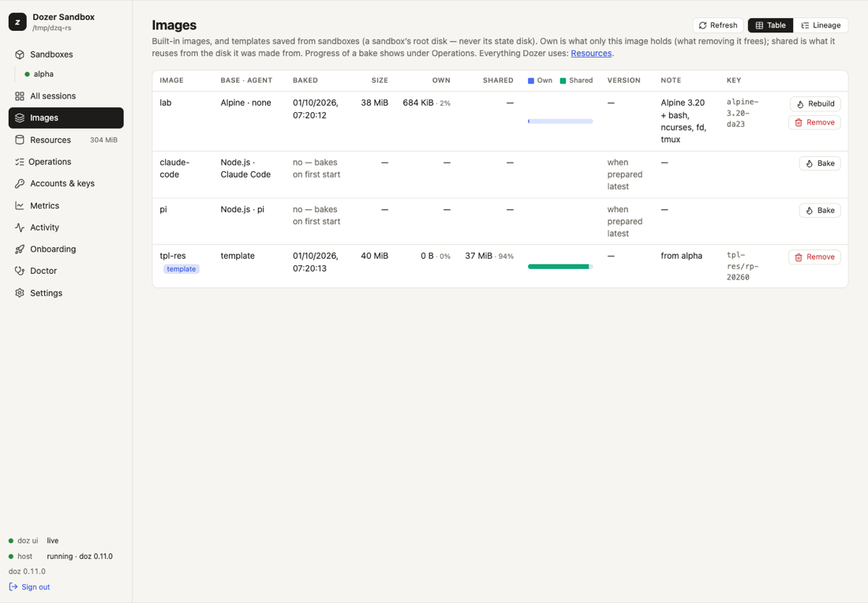Click the Resources database icon

click(x=20, y=140)
